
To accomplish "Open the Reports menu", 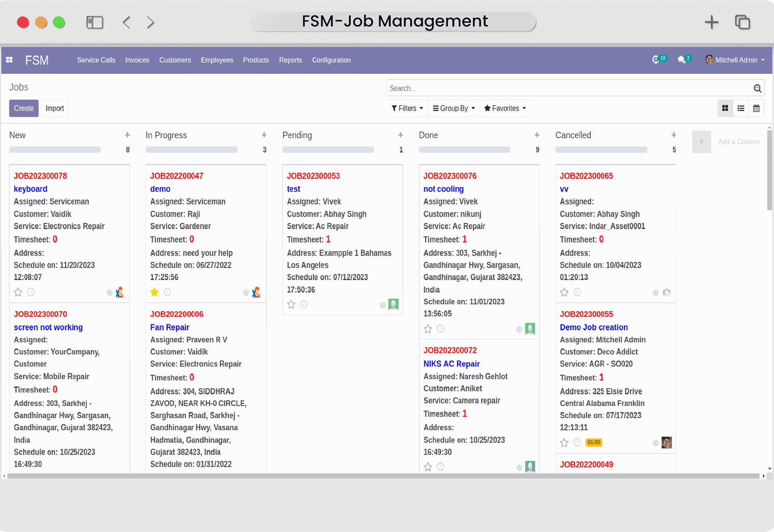I will 290,60.
